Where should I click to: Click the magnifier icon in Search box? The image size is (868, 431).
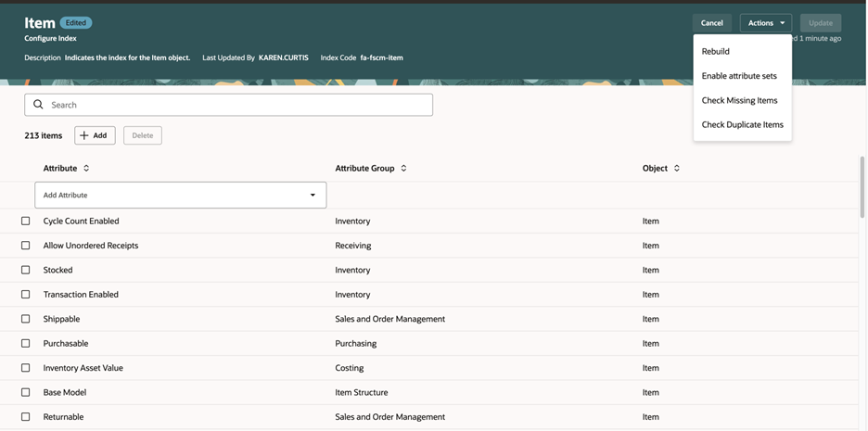[38, 105]
